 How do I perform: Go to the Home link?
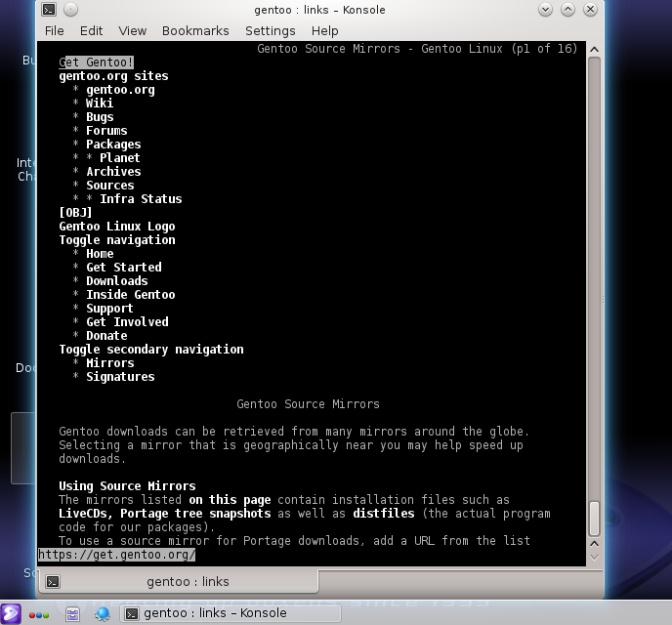[x=100, y=254]
